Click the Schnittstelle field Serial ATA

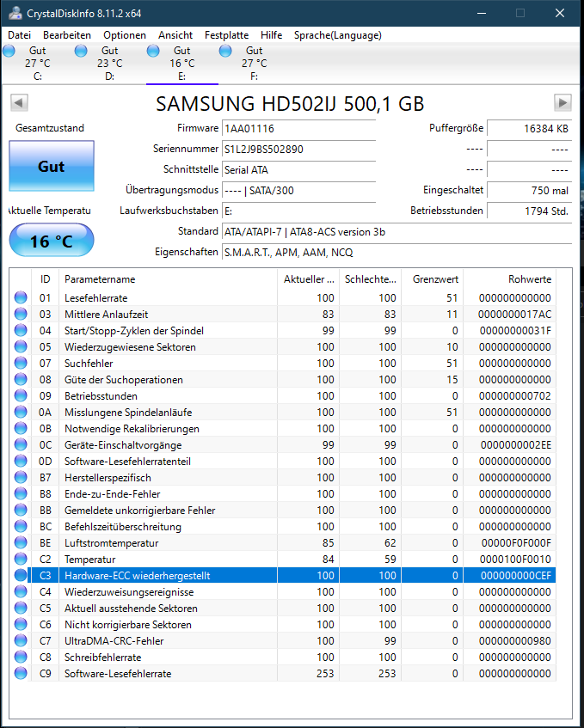[298, 170]
